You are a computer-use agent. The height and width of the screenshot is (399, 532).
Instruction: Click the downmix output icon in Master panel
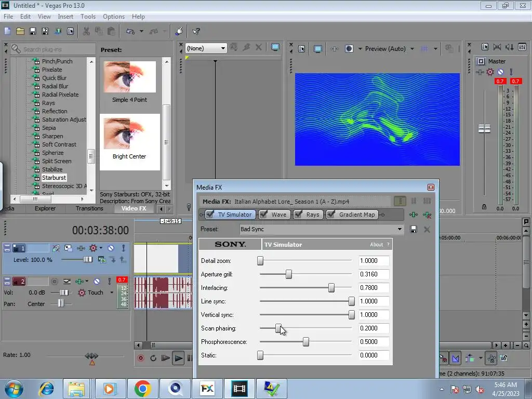pyautogui.click(x=497, y=47)
